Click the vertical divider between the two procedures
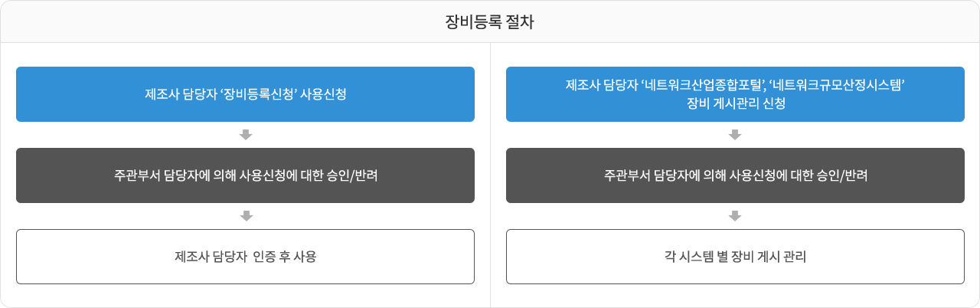The height and width of the screenshot is (308, 980). click(490, 175)
